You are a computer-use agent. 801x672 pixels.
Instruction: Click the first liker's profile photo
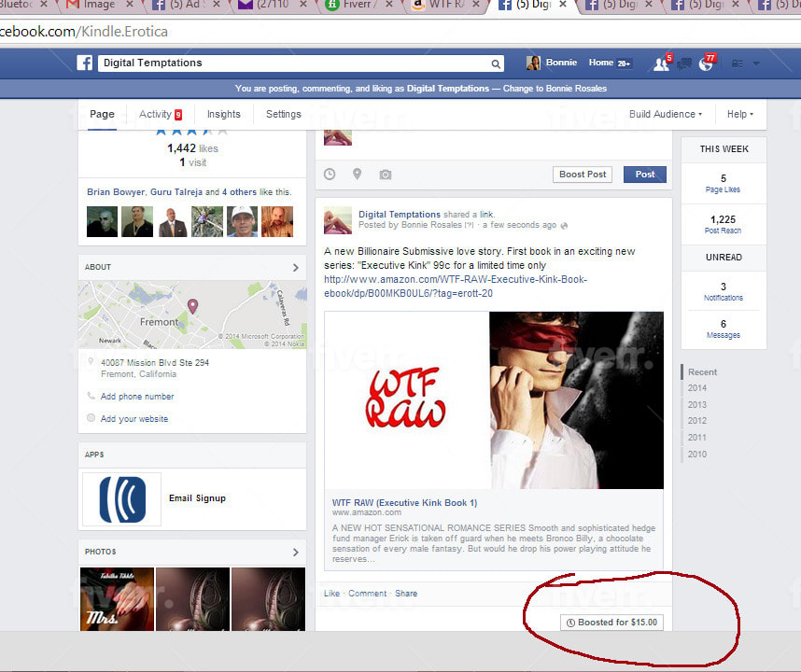102,221
